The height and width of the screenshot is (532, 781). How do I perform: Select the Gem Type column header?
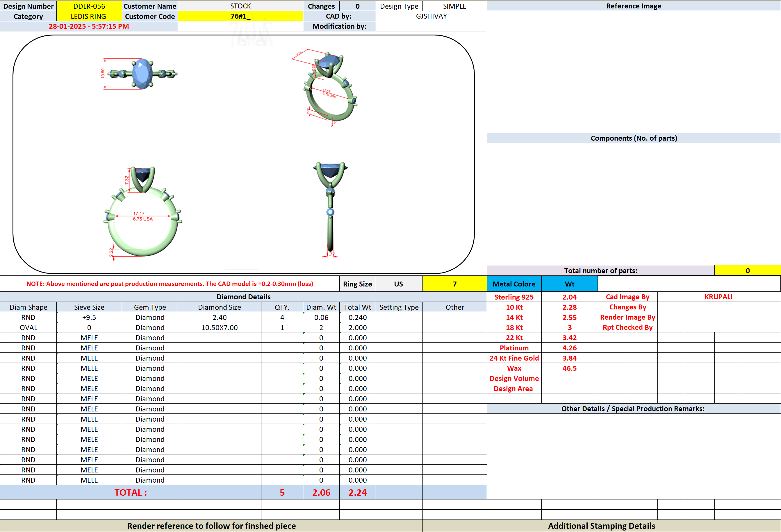tap(150, 307)
